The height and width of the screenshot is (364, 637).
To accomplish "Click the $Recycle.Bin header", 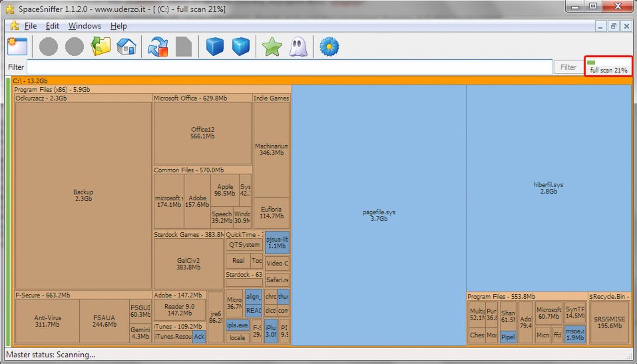I will [x=610, y=297].
